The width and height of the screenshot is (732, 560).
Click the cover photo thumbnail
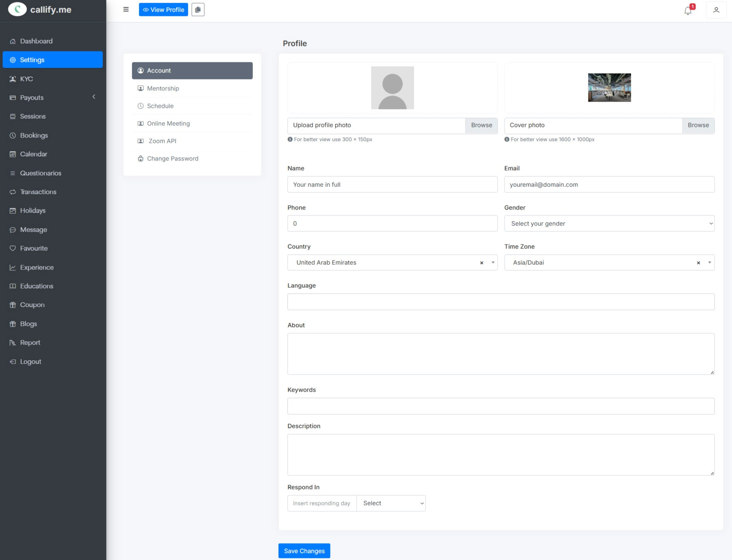609,88
